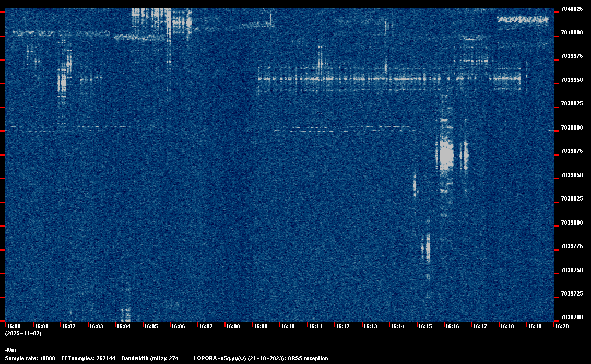Click the 7039925 frequency label
Screen dimensions: 591x364
(572, 104)
